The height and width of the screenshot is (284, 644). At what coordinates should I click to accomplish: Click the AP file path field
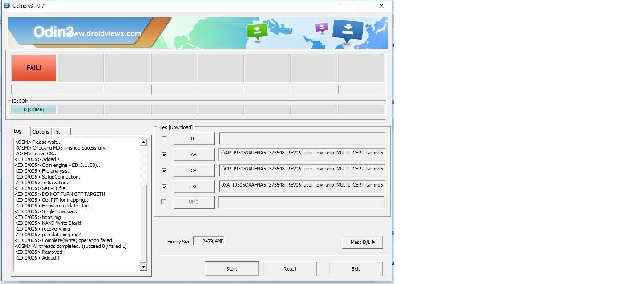point(302,154)
